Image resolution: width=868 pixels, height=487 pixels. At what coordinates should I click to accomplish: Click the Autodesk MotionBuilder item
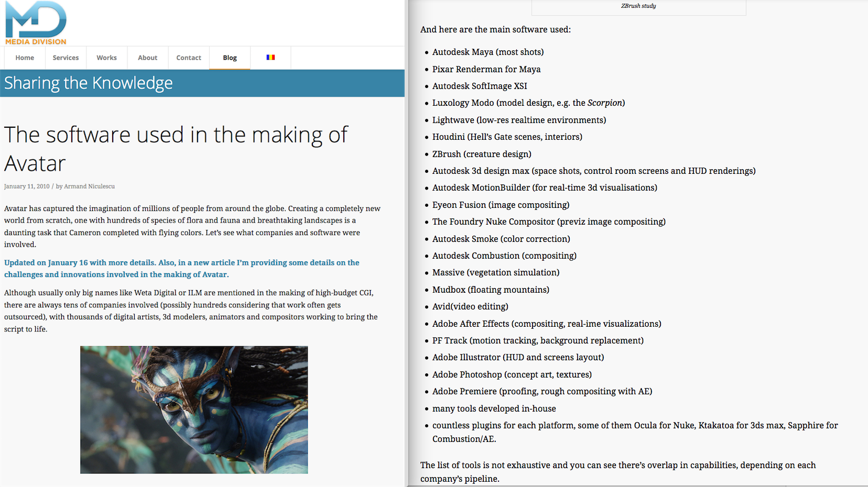coord(545,187)
